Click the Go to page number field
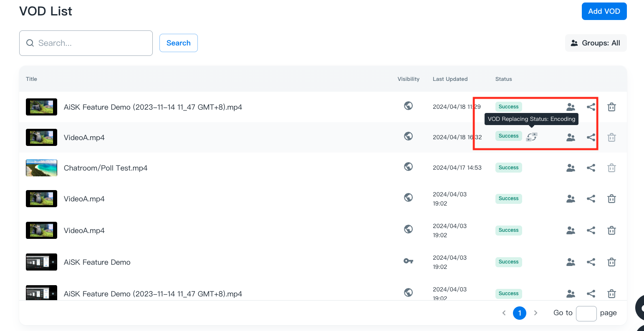This screenshot has width=644, height=331. pos(586,313)
